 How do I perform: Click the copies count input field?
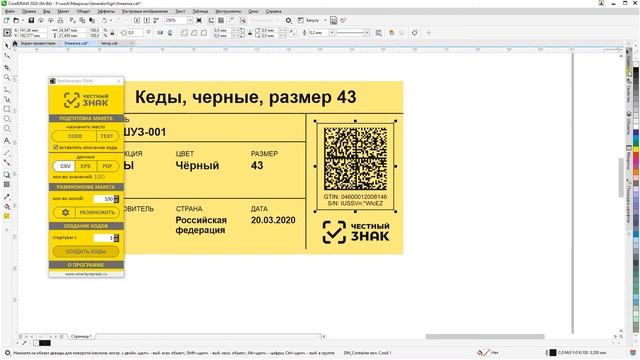coord(104,199)
